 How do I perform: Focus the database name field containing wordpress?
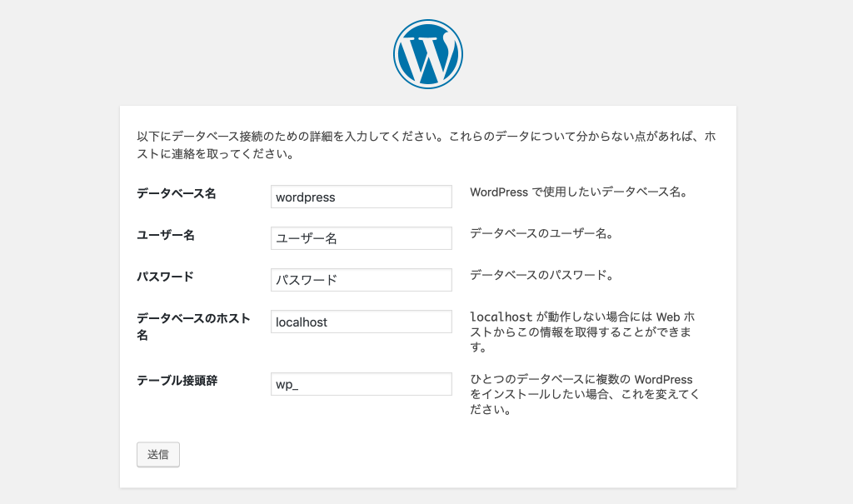(362, 197)
